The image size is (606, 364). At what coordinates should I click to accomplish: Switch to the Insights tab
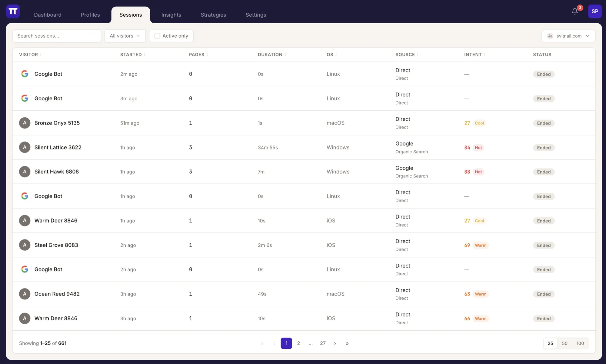171,15
